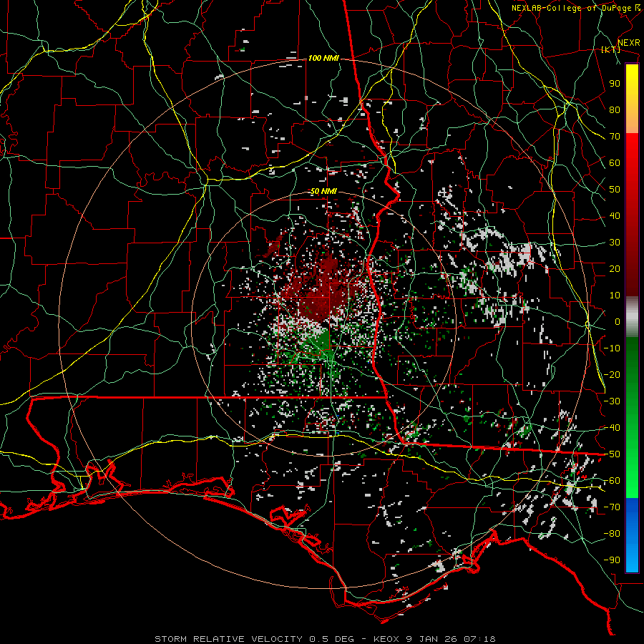Click the NEXR label above the scale
The image size is (644, 644).
(x=629, y=43)
